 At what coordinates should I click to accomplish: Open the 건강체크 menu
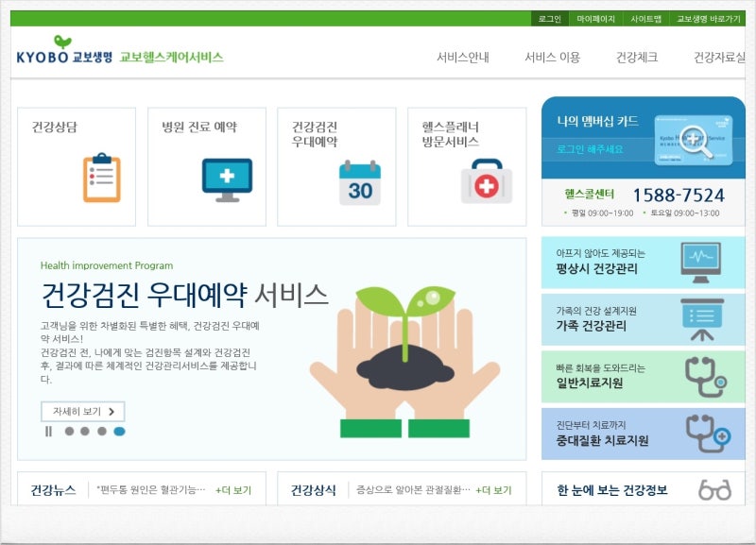(x=637, y=58)
